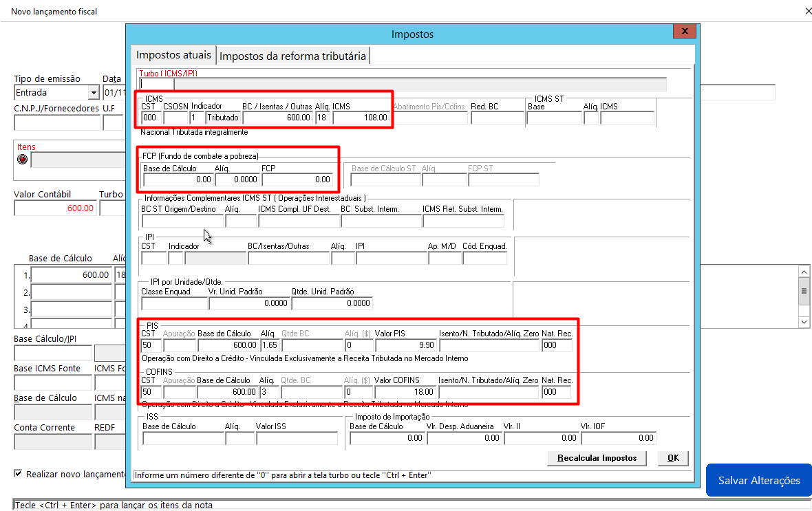
Task: Click PIS Base de Cálculo 600.00 field
Action: pos(228,345)
